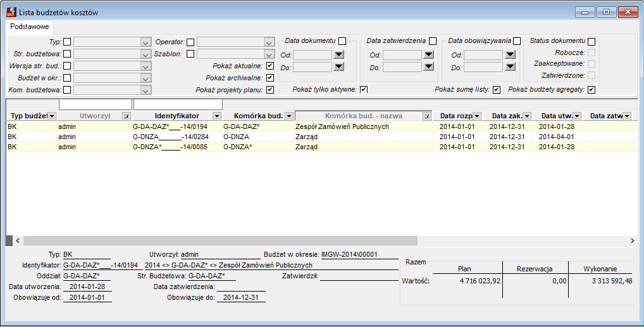Open Data obowiązywania Od date picker arrow
Image resolution: width=644 pixels, height=327 pixels.
point(510,54)
